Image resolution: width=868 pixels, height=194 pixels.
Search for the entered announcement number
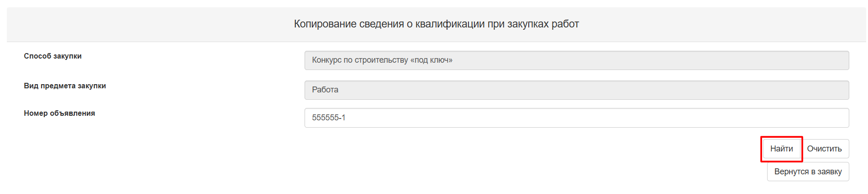tap(781, 149)
